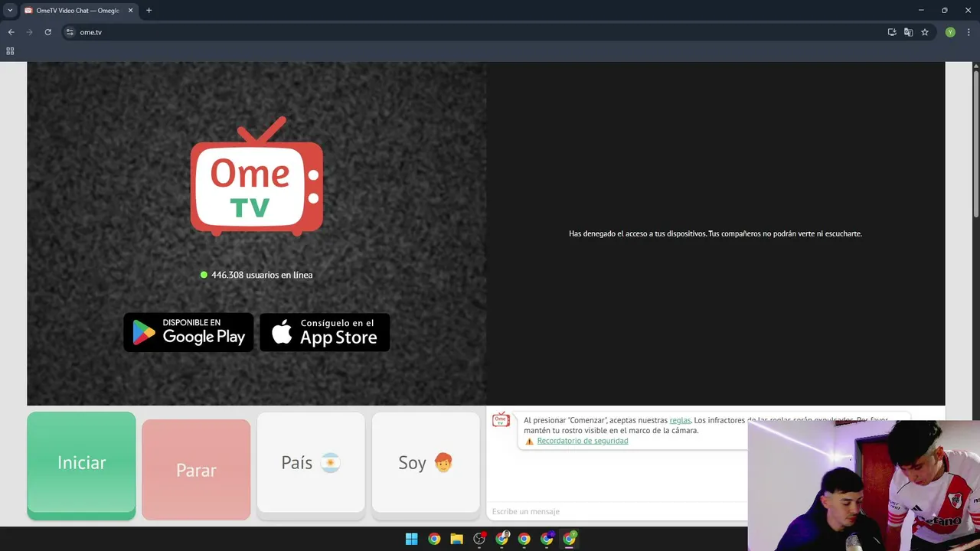This screenshot has width=980, height=551.
Task: Reload the ome.tv page
Action: (x=48, y=32)
